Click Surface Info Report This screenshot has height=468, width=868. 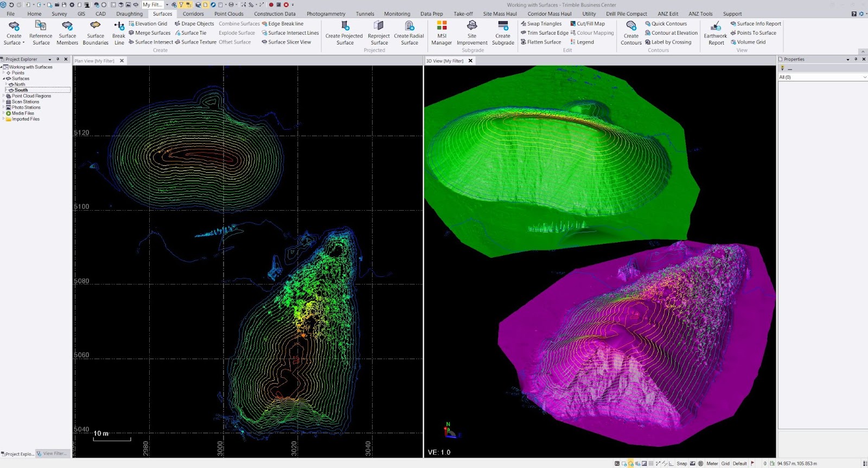[x=756, y=24]
